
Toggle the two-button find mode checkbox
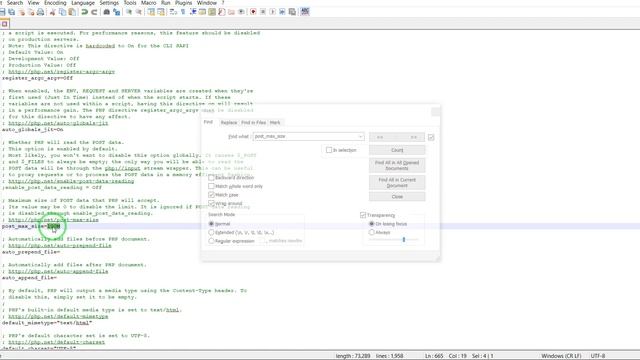(x=431, y=137)
